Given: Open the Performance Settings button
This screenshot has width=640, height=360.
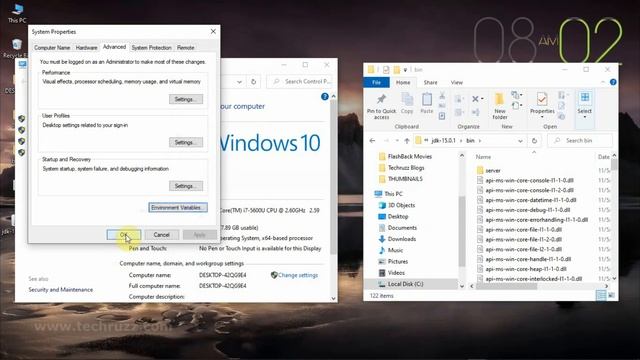Looking at the screenshot, I should [x=186, y=99].
